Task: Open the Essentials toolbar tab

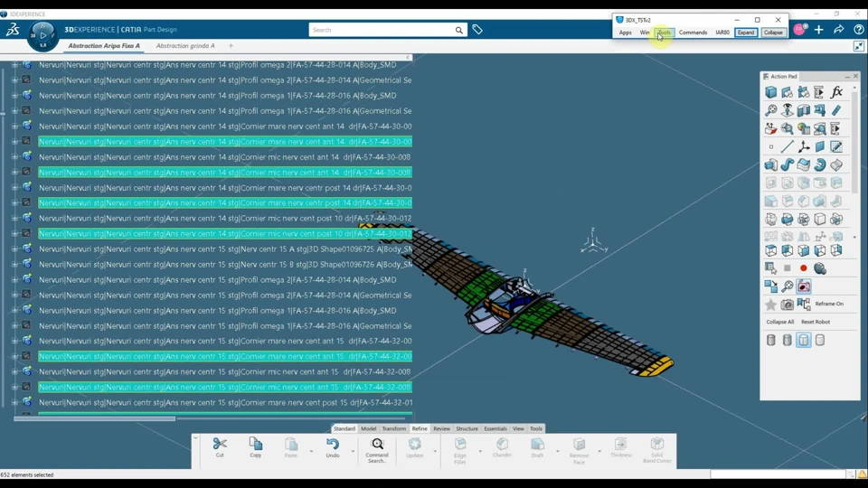Action: [495, 428]
